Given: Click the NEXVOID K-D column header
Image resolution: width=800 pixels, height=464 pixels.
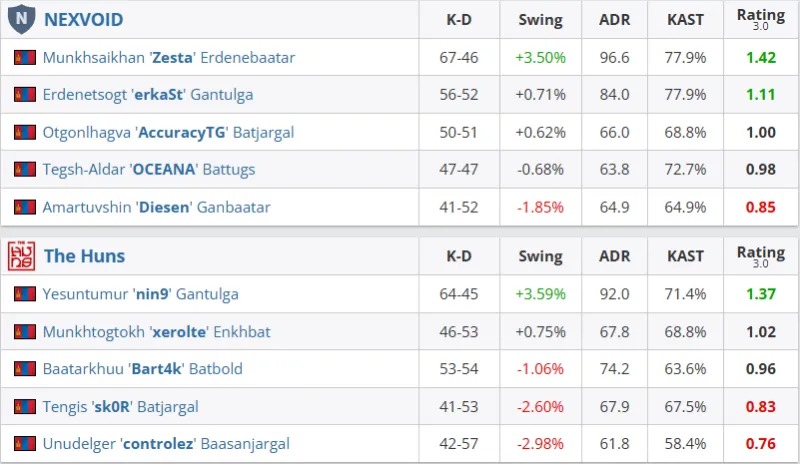Looking at the screenshot, I should pos(459,20).
